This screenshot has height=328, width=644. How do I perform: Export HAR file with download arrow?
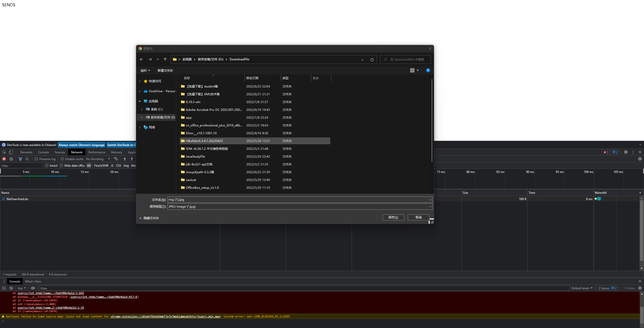132,159
